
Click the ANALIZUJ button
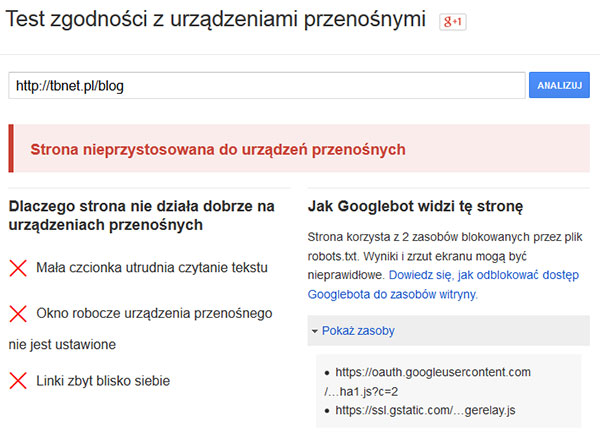click(559, 85)
